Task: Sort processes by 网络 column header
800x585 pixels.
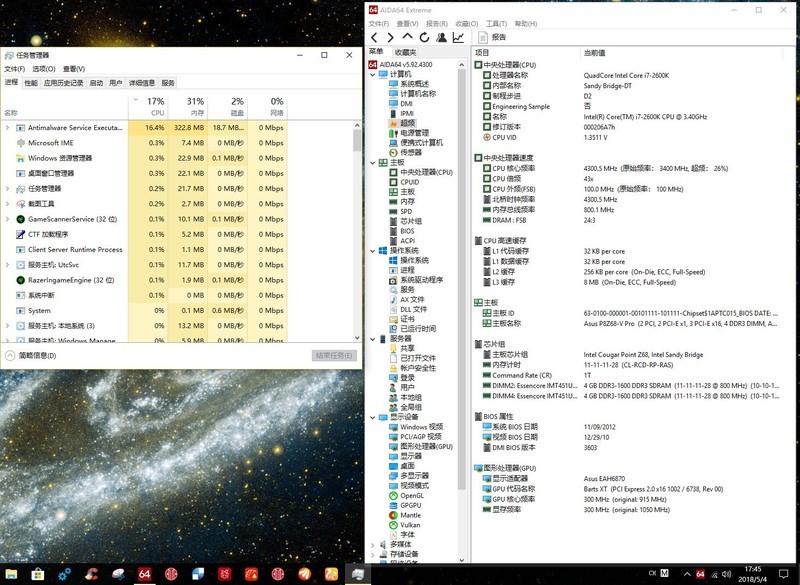Action: click(x=268, y=107)
